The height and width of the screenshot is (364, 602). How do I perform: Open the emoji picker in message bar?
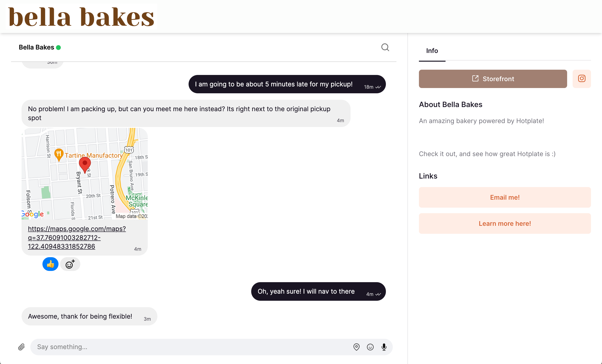tap(370, 347)
